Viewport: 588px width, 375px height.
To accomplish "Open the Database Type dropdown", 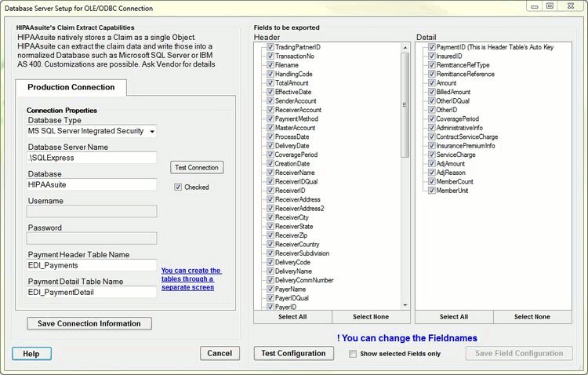I will 92,131.
